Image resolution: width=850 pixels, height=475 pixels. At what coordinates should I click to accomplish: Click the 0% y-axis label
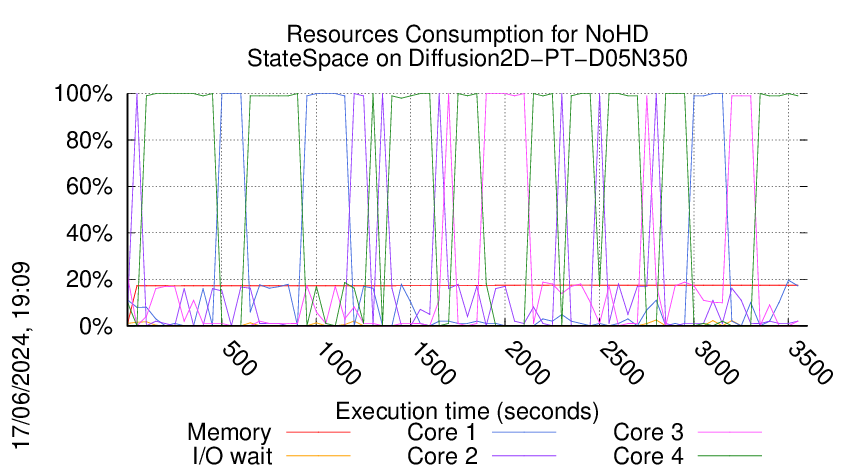pos(96,326)
